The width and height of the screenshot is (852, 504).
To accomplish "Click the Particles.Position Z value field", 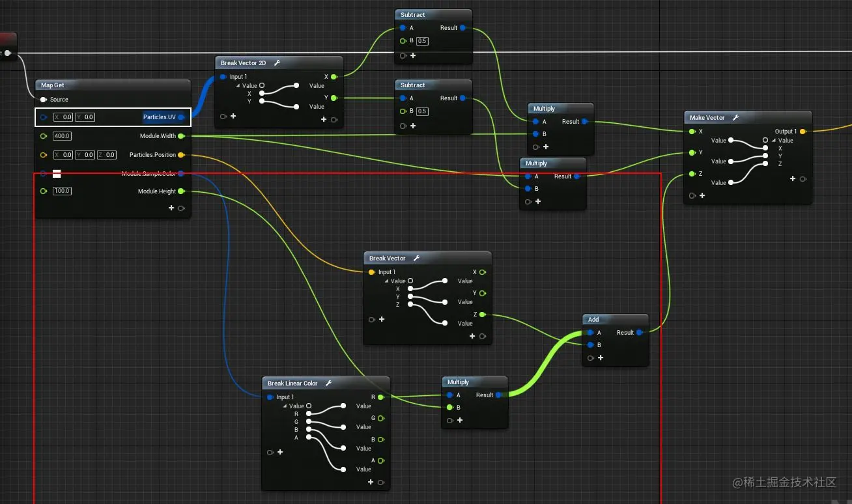I will pyautogui.click(x=107, y=155).
